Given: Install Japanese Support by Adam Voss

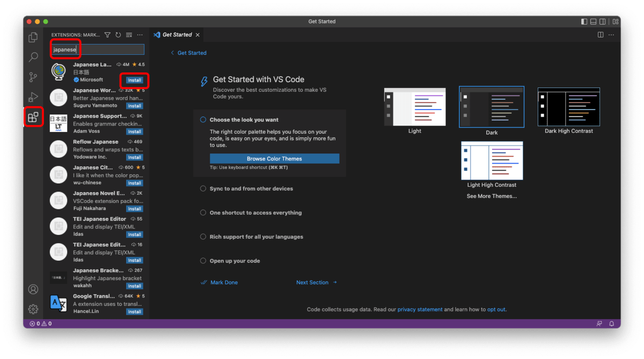Looking at the screenshot, I should click(x=134, y=131).
